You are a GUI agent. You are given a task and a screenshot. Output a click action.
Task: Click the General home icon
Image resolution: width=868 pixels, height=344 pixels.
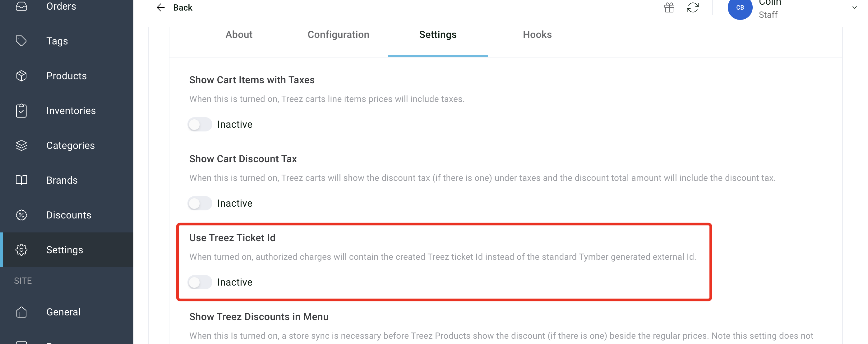coord(21,312)
